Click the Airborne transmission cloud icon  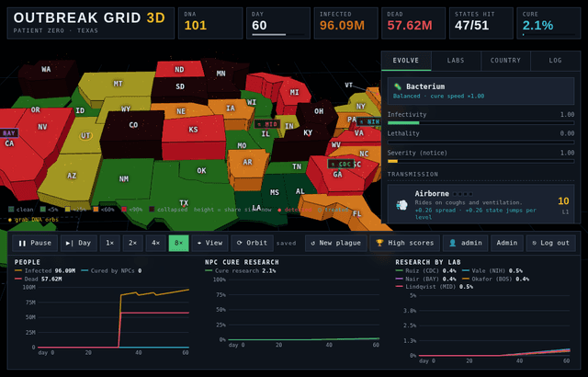401,205
